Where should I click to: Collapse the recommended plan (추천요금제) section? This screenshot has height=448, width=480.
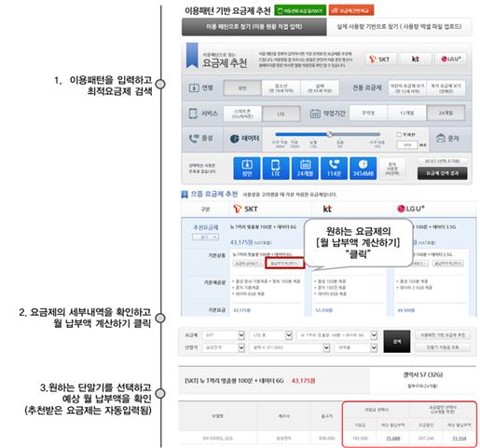tap(205, 237)
